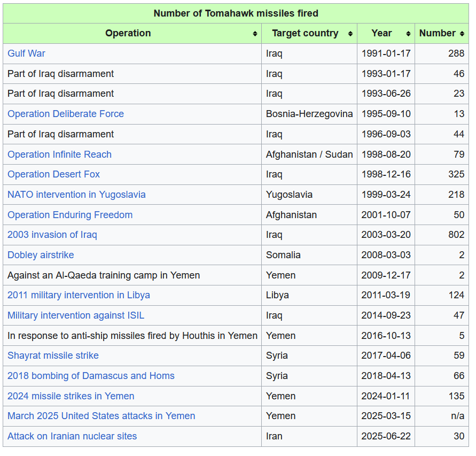Select the 802 cell in Number column

(456, 235)
